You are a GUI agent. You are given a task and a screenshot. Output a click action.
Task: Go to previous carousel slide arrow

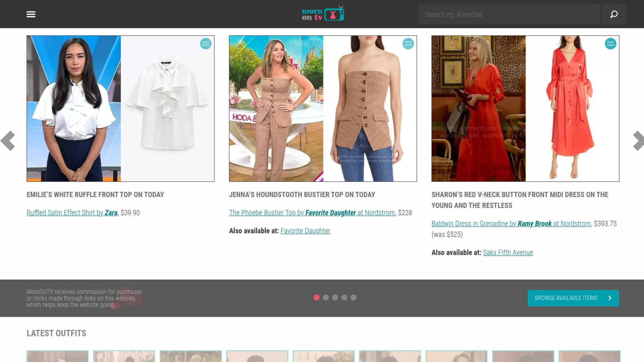tap(8, 141)
